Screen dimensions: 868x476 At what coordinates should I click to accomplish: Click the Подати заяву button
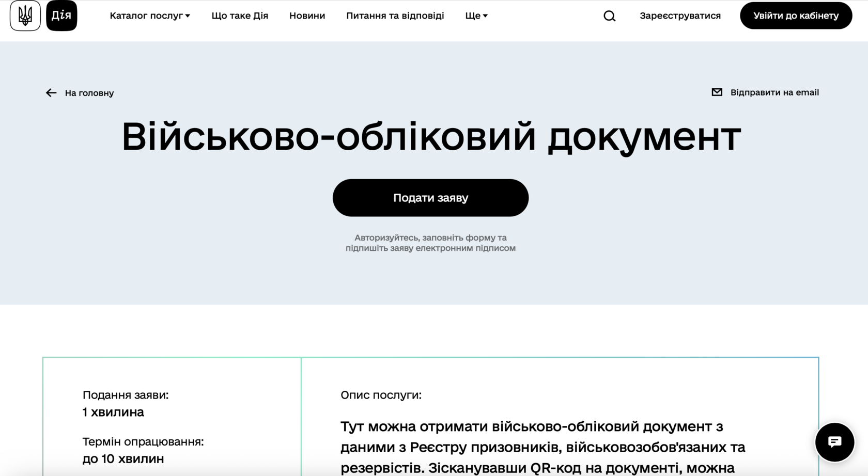pyautogui.click(x=430, y=198)
